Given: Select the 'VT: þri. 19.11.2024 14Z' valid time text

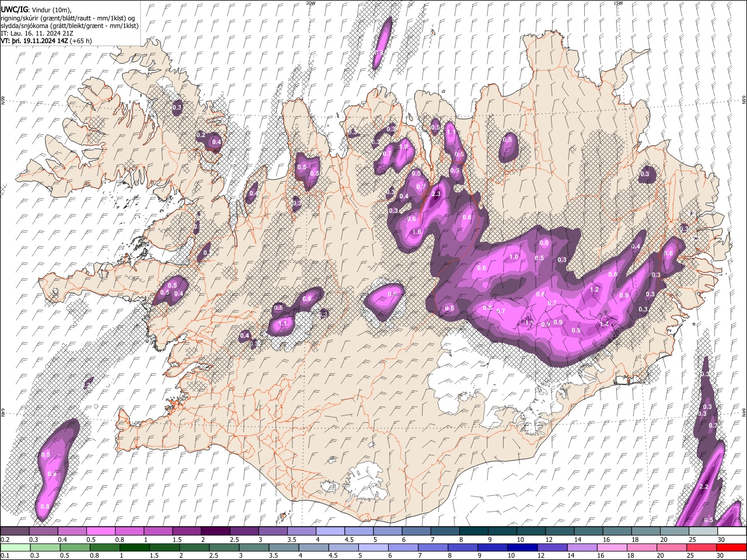Looking at the screenshot, I should 35,41.
